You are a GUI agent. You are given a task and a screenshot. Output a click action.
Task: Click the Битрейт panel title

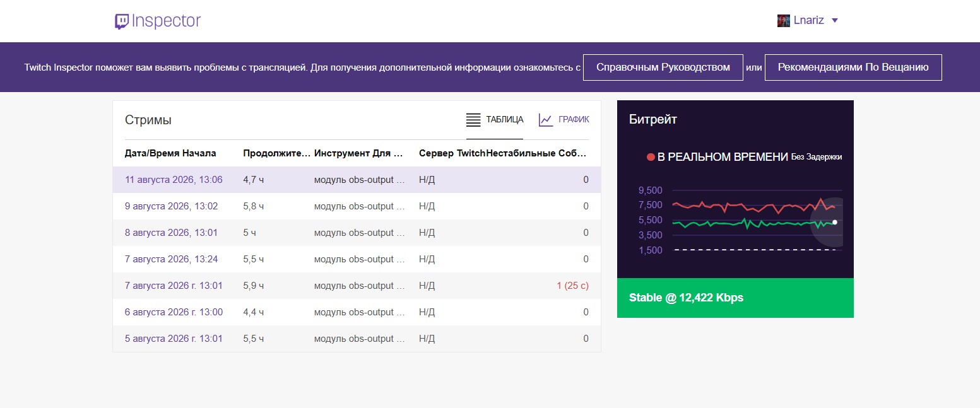coord(653,119)
